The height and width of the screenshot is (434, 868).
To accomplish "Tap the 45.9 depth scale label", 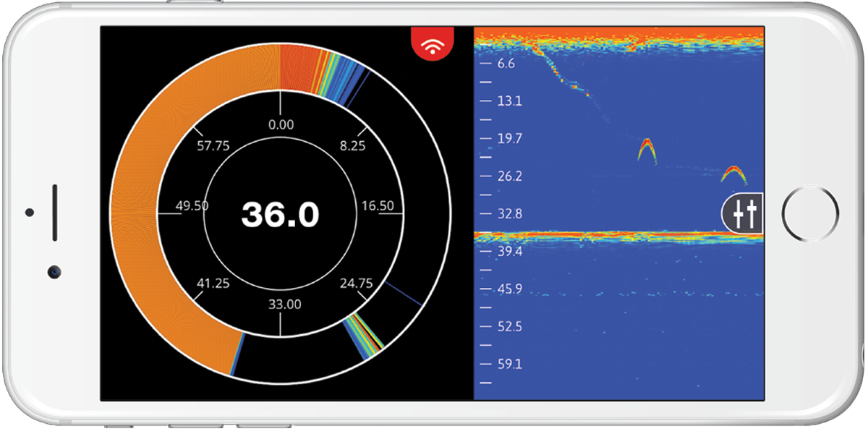I will pyautogui.click(x=509, y=289).
